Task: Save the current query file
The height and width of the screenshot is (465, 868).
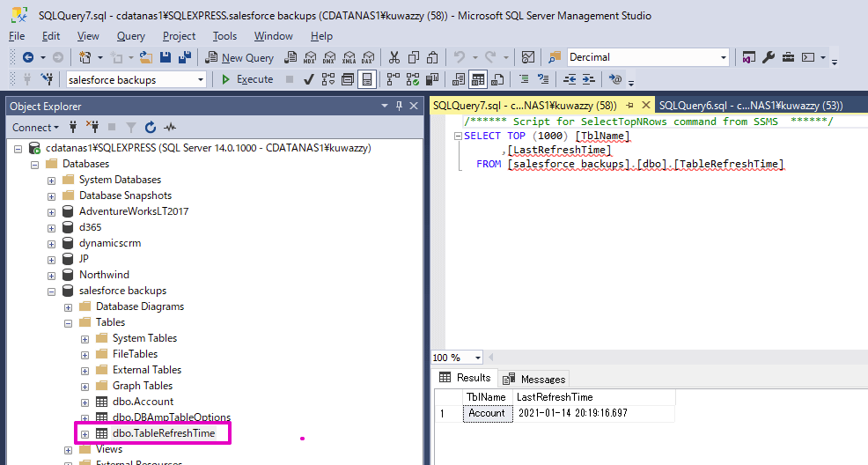Action: (x=165, y=57)
